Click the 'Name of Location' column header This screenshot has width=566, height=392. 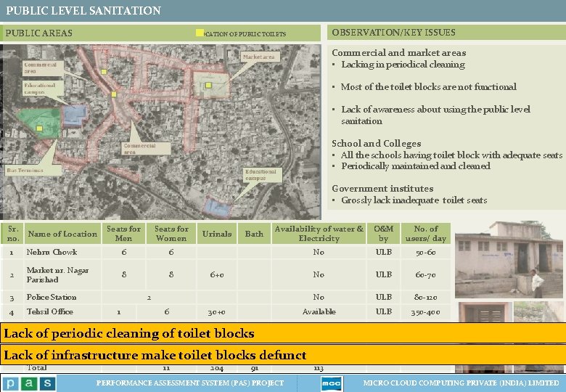63,234
